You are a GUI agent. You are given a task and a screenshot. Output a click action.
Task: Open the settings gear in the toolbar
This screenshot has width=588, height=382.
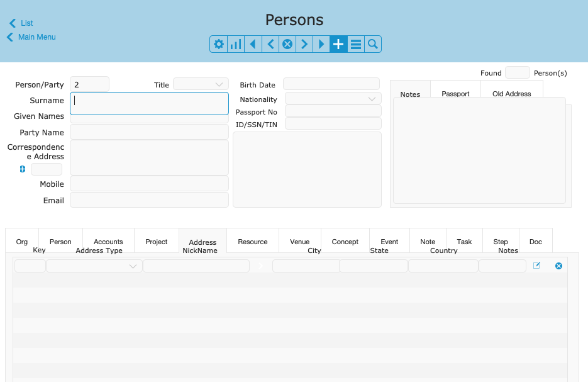tap(219, 44)
